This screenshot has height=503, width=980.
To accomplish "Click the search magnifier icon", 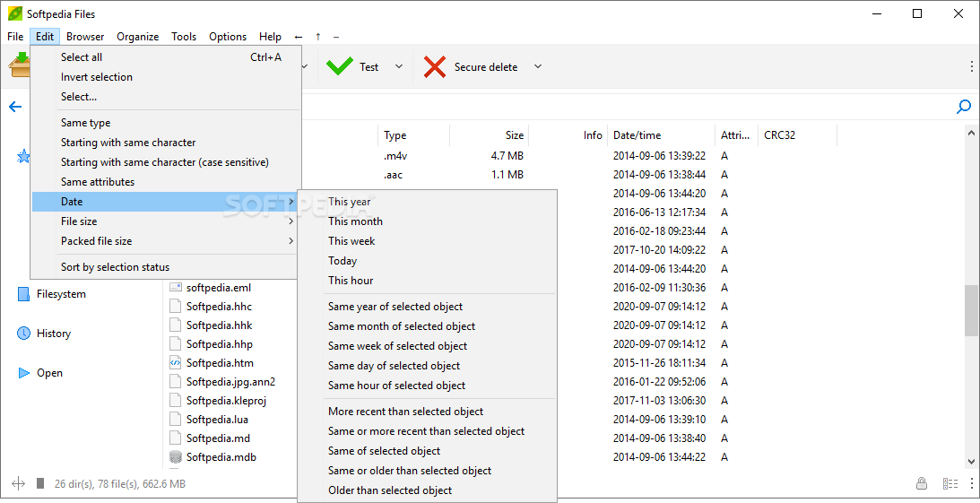I will point(964,107).
